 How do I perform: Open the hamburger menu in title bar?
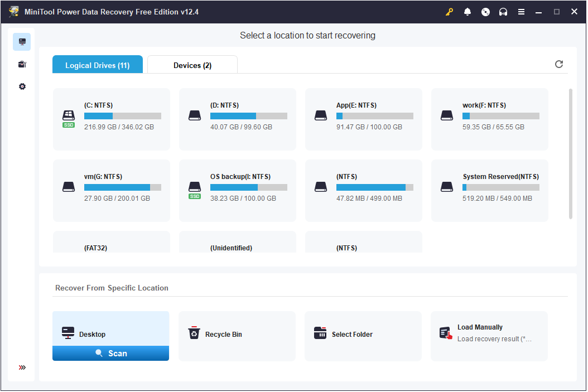pyautogui.click(x=521, y=12)
